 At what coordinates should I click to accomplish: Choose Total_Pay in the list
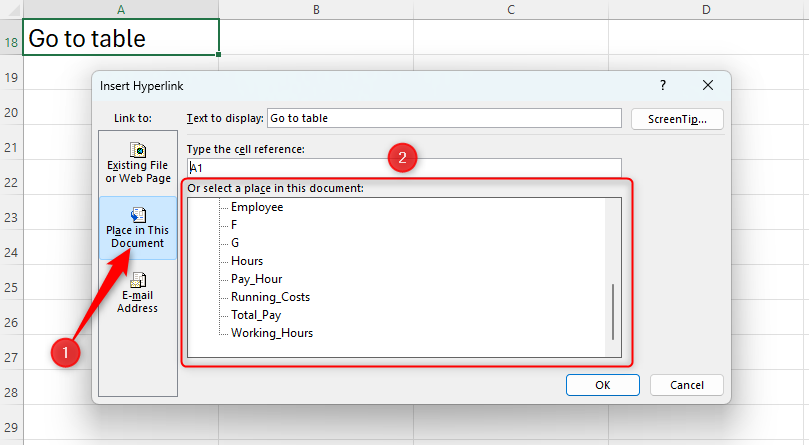click(256, 315)
